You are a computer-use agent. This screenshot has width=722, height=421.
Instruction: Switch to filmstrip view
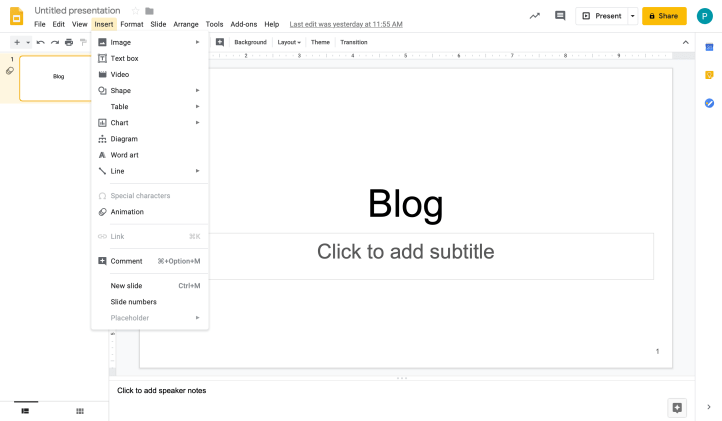(x=25, y=411)
